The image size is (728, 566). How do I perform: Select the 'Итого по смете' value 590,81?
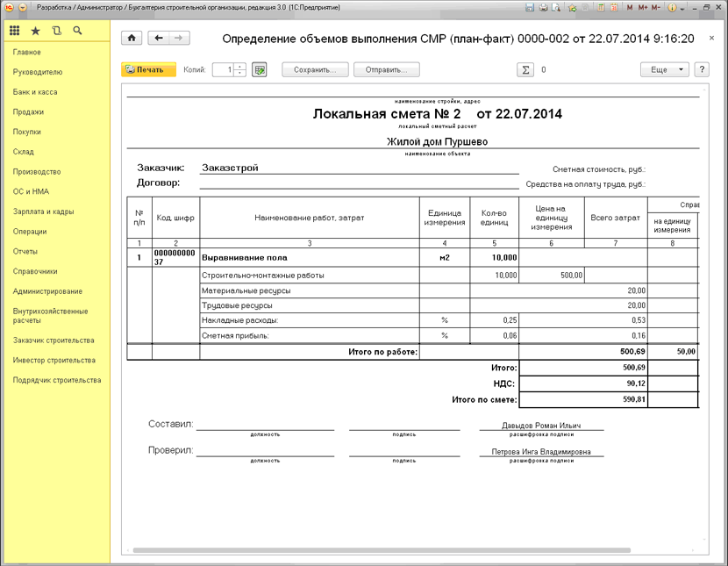point(583,399)
